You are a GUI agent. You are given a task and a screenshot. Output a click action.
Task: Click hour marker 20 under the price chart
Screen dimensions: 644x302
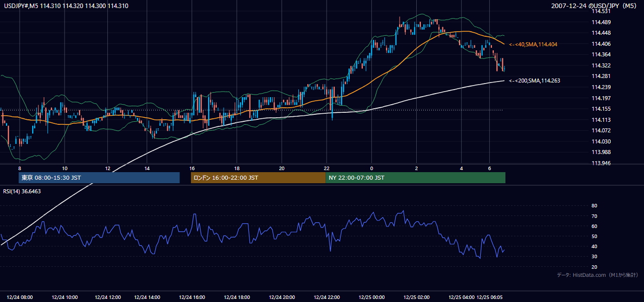click(282, 168)
